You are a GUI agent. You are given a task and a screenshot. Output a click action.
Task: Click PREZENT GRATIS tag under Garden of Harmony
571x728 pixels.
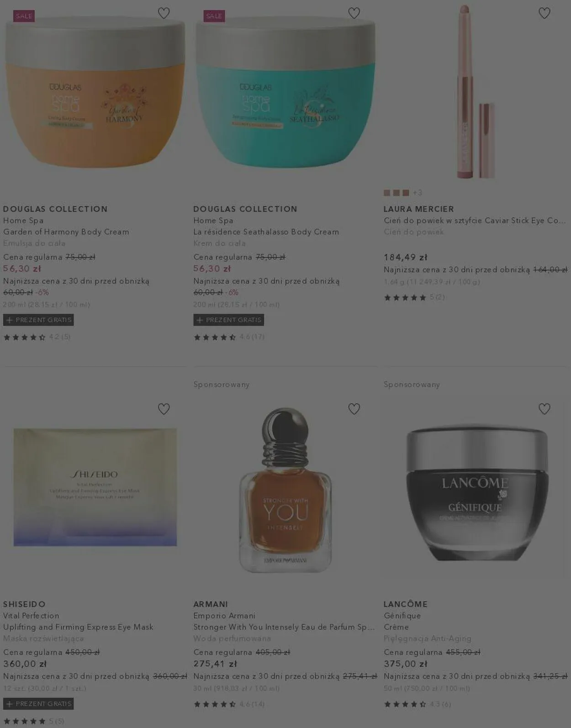[38, 320]
